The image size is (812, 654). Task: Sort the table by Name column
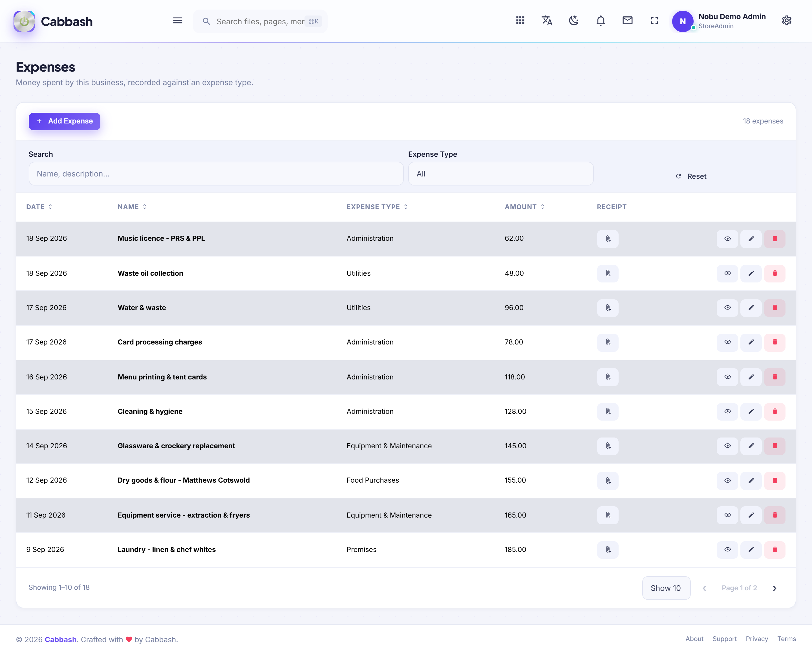132,207
